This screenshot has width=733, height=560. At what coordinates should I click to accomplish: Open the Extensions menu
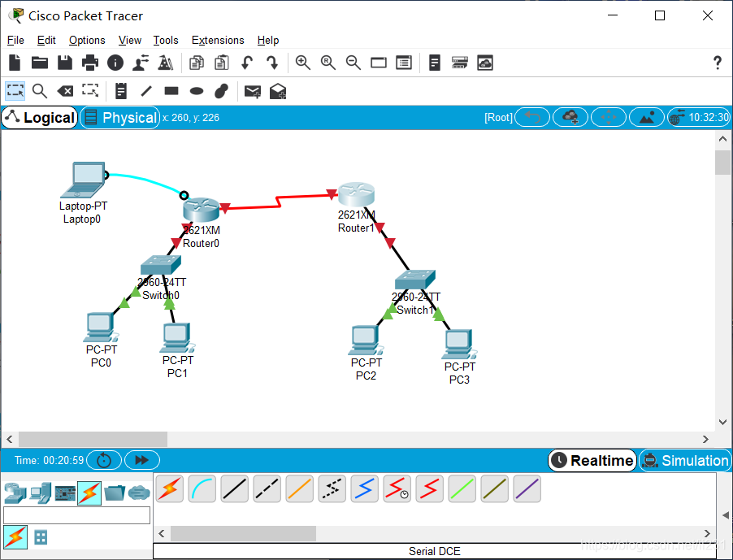(x=218, y=40)
